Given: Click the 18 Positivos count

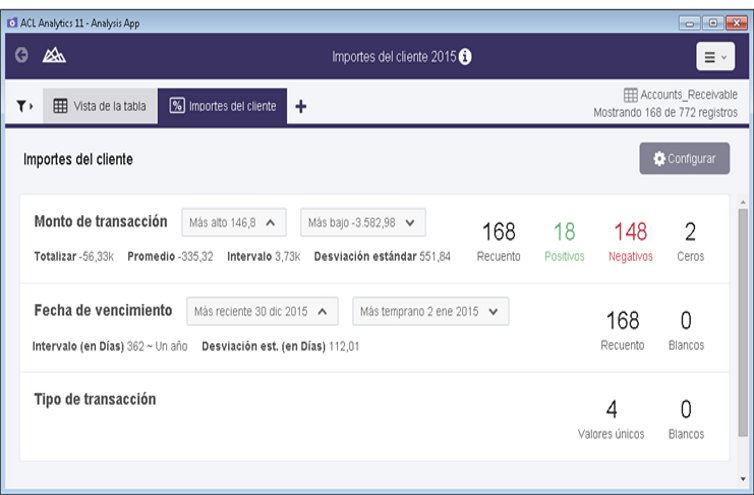Looking at the screenshot, I should pos(564,240).
